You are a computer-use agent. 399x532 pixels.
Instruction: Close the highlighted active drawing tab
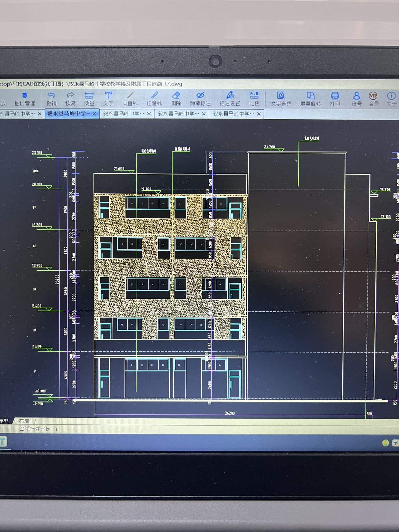[94, 114]
